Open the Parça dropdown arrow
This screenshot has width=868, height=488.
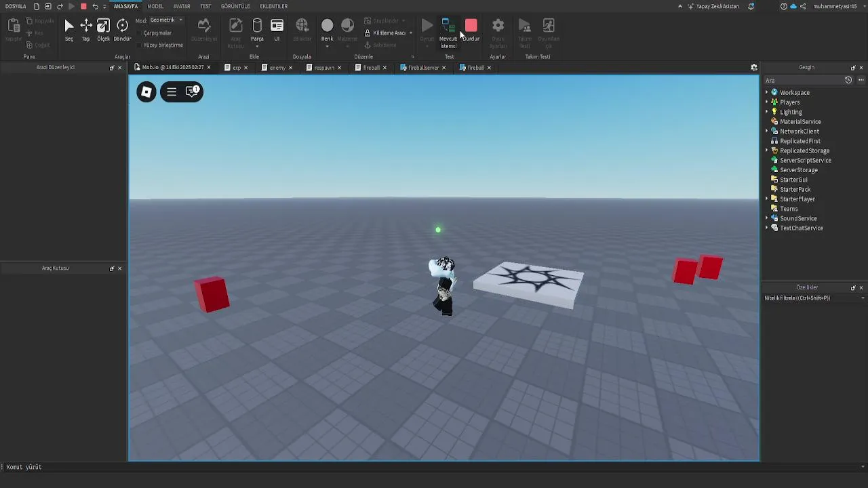point(257,46)
